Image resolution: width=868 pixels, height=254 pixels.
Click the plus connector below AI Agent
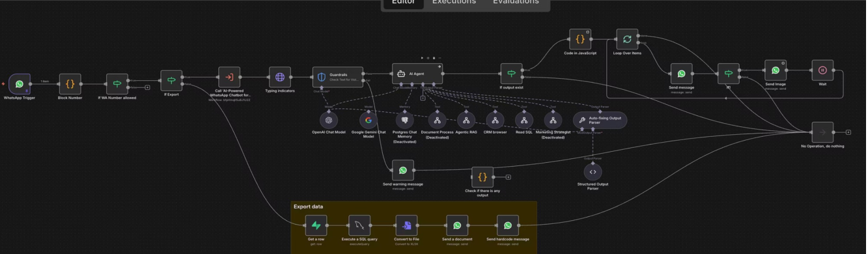(423, 98)
